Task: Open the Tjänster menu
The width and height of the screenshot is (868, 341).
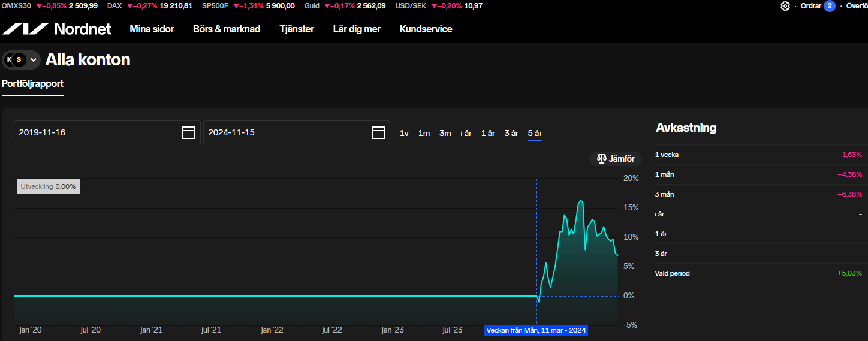Action: click(x=297, y=29)
